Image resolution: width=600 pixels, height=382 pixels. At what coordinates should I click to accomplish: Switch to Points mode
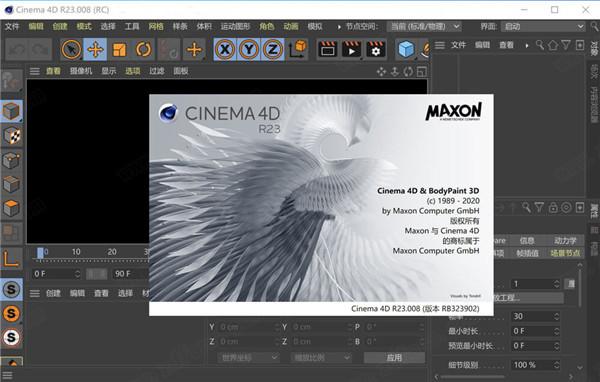click(x=11, y=160)
